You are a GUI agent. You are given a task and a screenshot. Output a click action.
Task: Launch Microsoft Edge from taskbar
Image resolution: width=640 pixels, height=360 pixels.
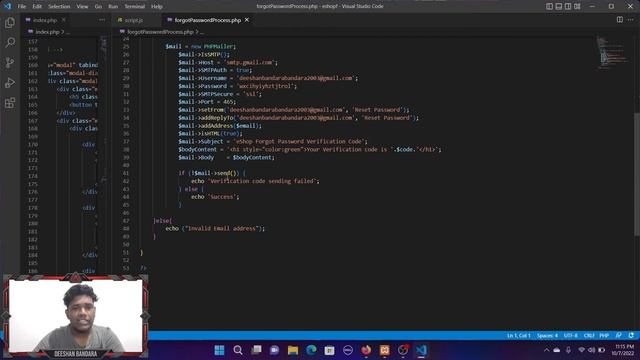[x=311, y=350]
